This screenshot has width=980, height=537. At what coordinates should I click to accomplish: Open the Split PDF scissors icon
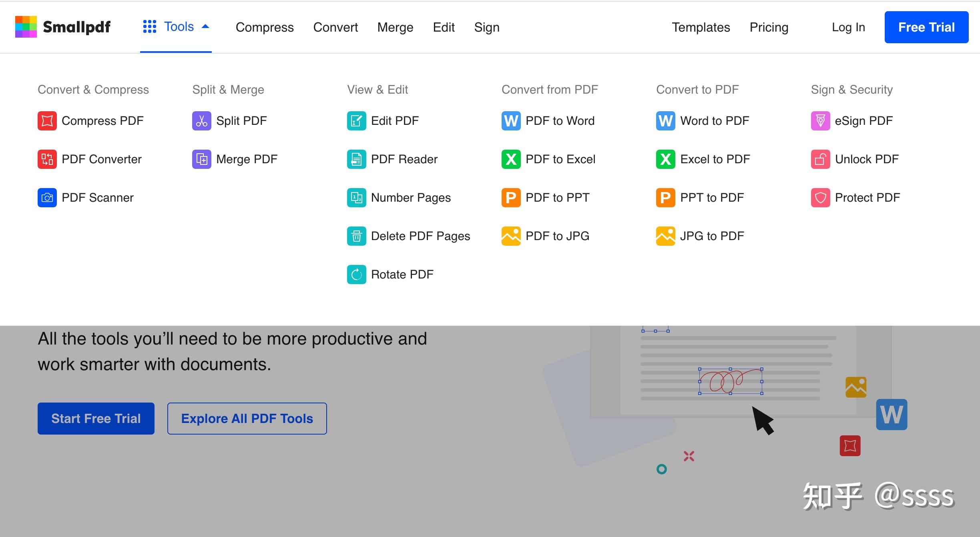pos(202,121)
